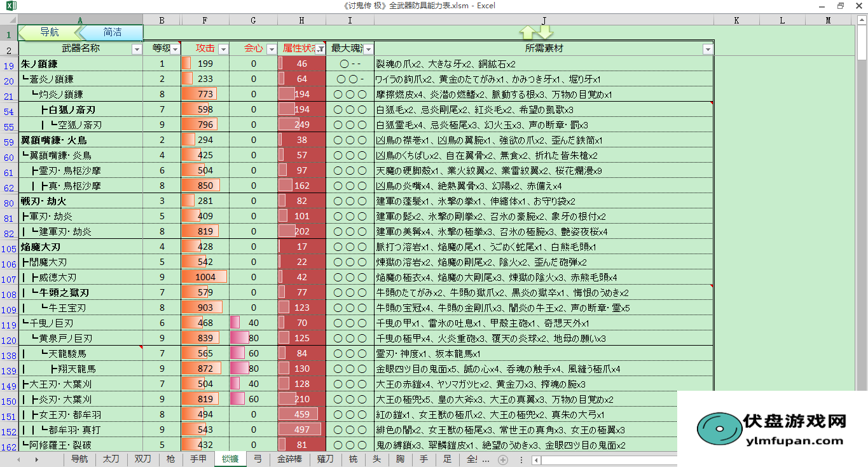Select the attack cell showing 850

(x=205, y=186)
